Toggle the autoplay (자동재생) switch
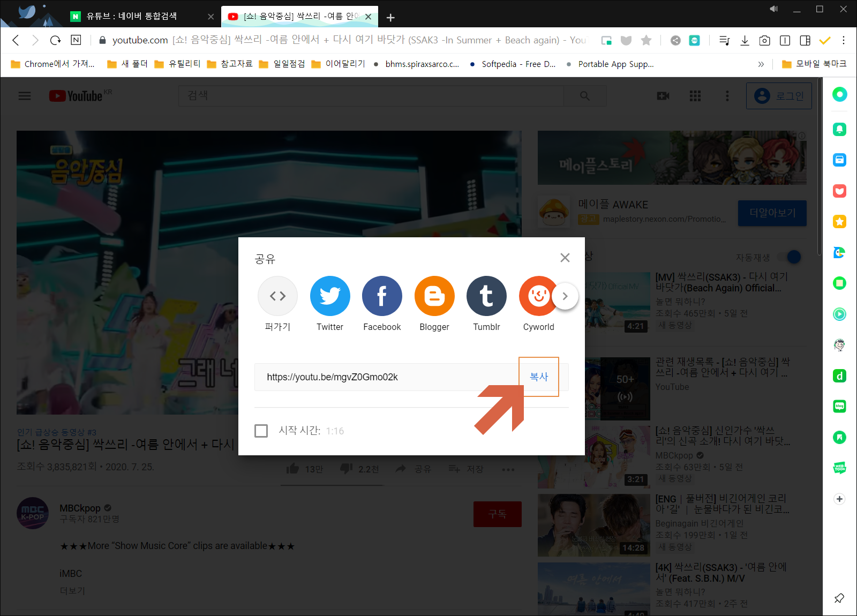857x616 pixels. tap(790, 257)
